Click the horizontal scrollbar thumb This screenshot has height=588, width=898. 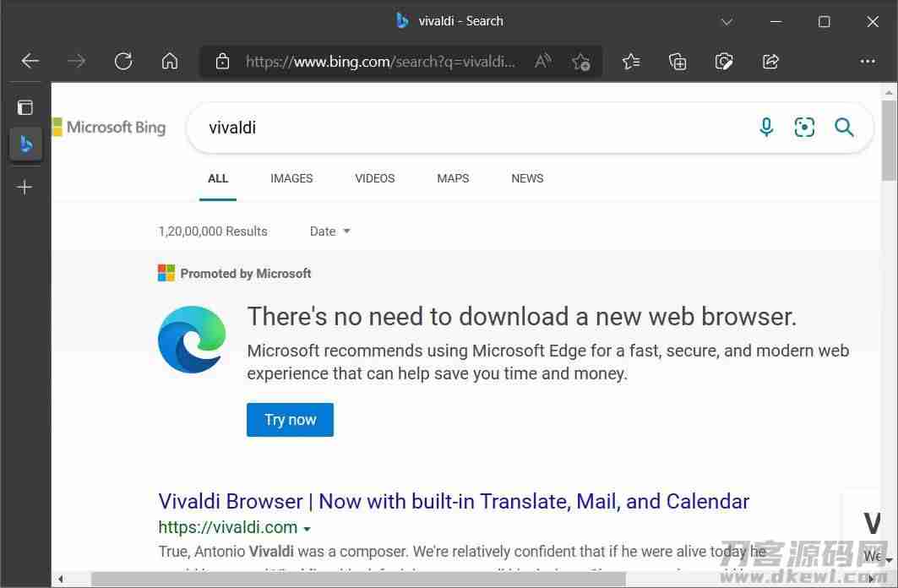pos(358,579)
